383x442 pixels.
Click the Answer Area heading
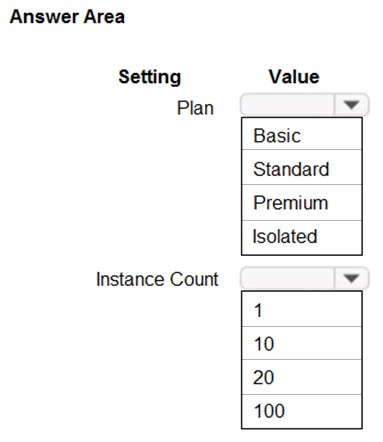67,17
